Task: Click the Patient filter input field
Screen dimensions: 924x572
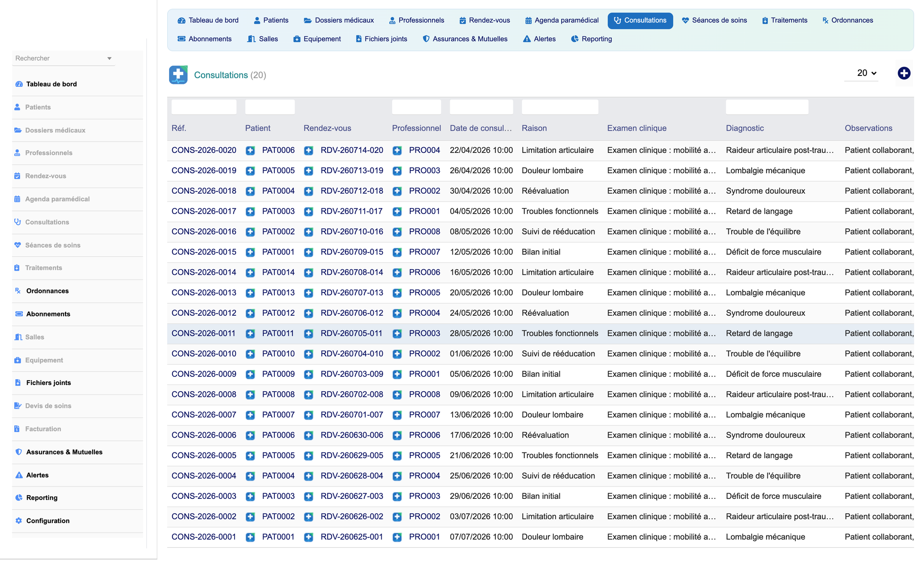Action: point(270,107)
